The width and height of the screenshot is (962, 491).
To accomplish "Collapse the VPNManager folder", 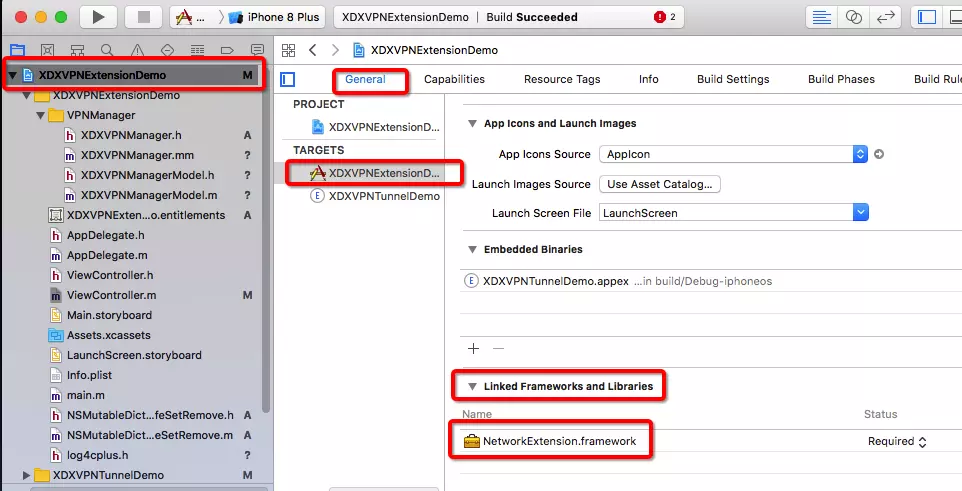I will pos(41,115).
